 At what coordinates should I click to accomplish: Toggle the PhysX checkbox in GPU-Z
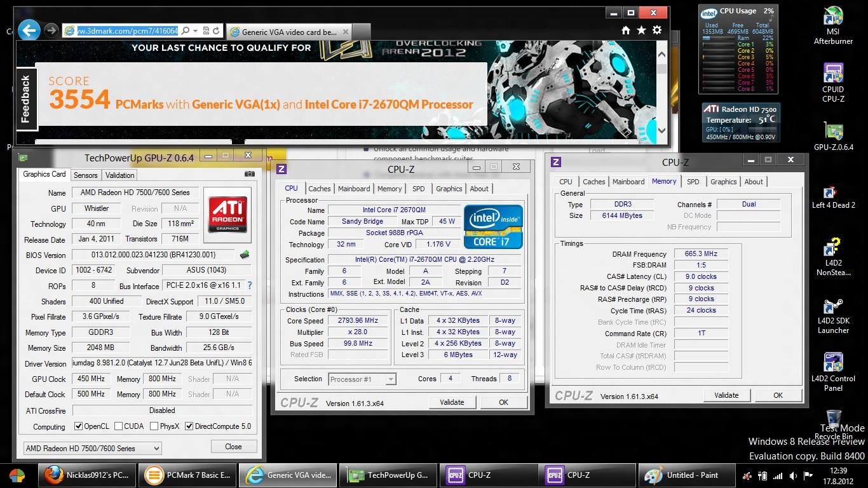[154, 426]
